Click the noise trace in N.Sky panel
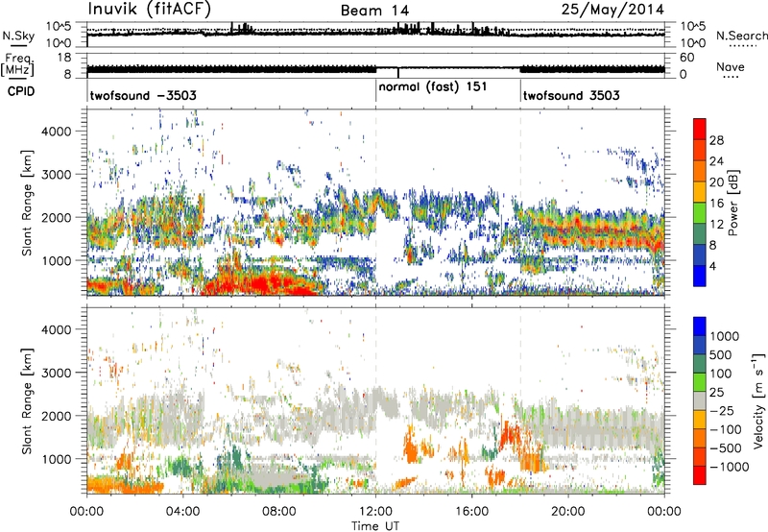 pyautogui.click(x=375, y=34)
